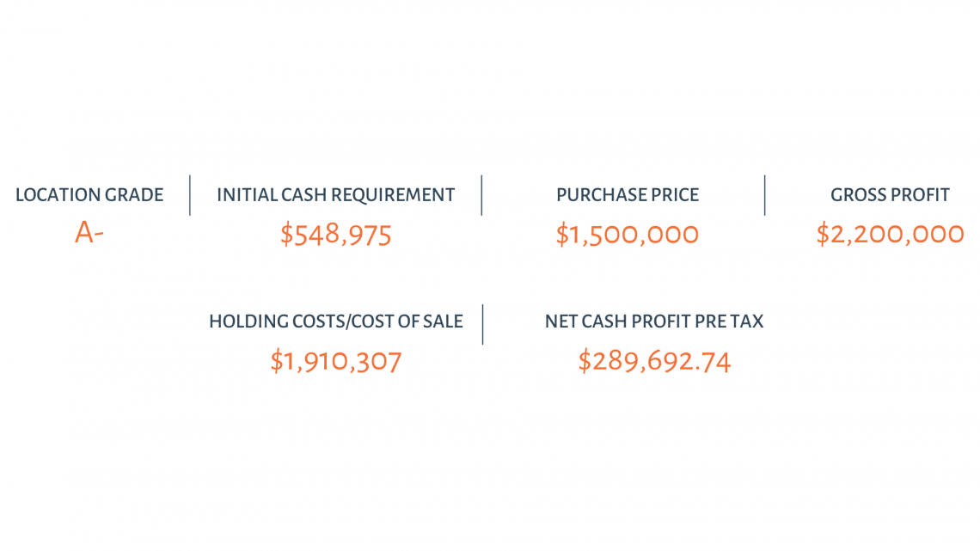Click divider line after HOLDING COSTS heading
Viewport: 980px width, 551px height.
[x=483, y=324]
